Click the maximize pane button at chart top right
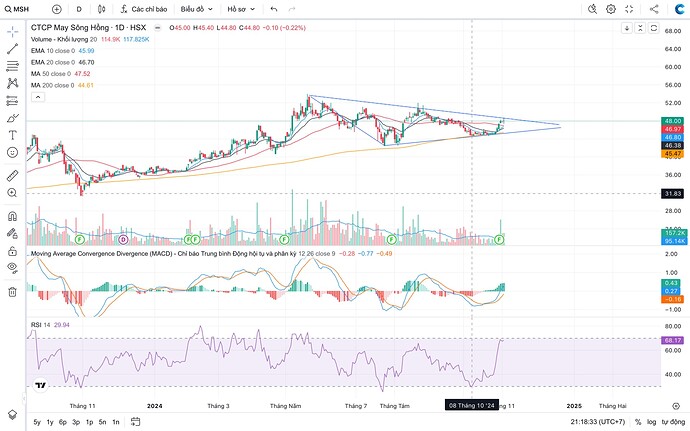The image size is (690, 431). pyautogui.click(x=654, y=28)
